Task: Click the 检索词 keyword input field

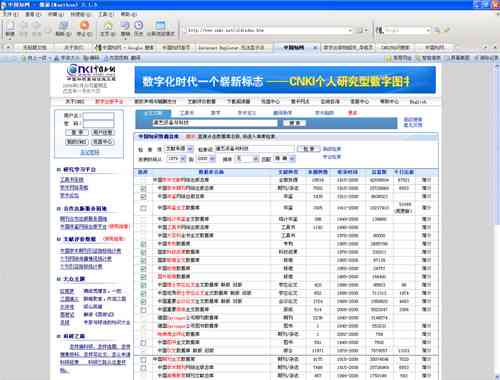Action: pos(254,149)
